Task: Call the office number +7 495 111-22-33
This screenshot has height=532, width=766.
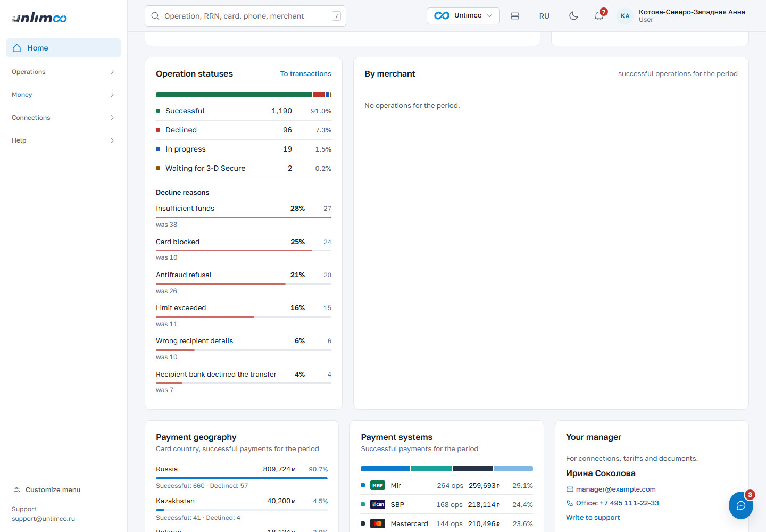Action: tap(618, 503)
